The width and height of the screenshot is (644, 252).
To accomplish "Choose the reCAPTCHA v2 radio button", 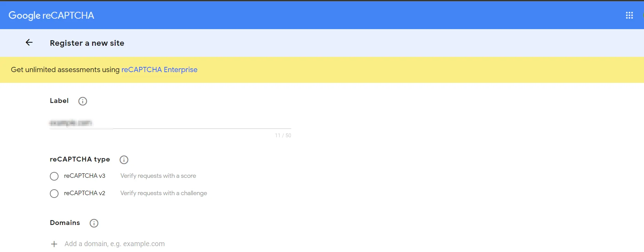I will point(54,193).
